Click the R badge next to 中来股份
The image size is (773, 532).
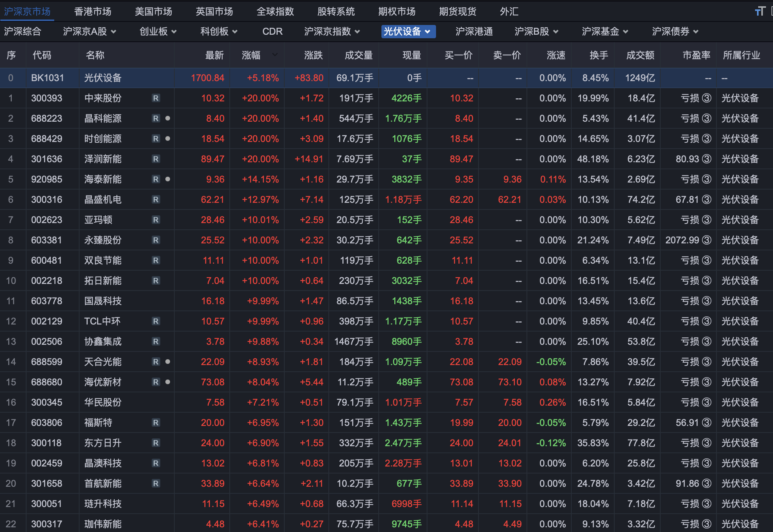coord(156,98)
